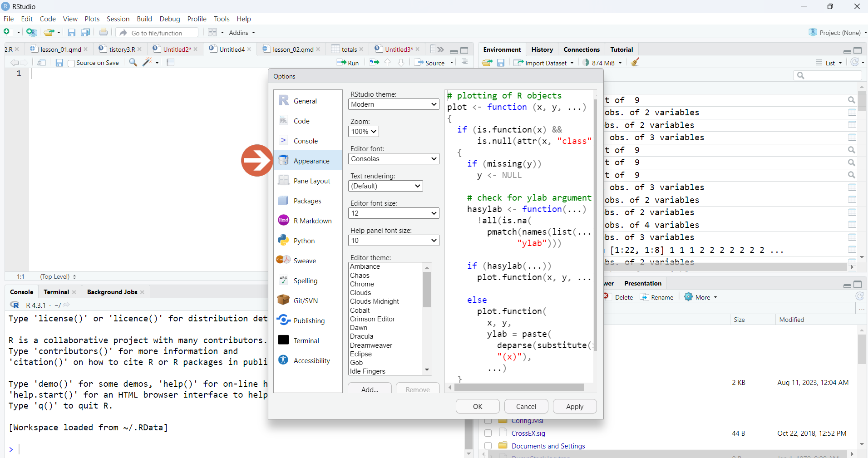
Task: Open the Accessibility options section
Action: 308,360
